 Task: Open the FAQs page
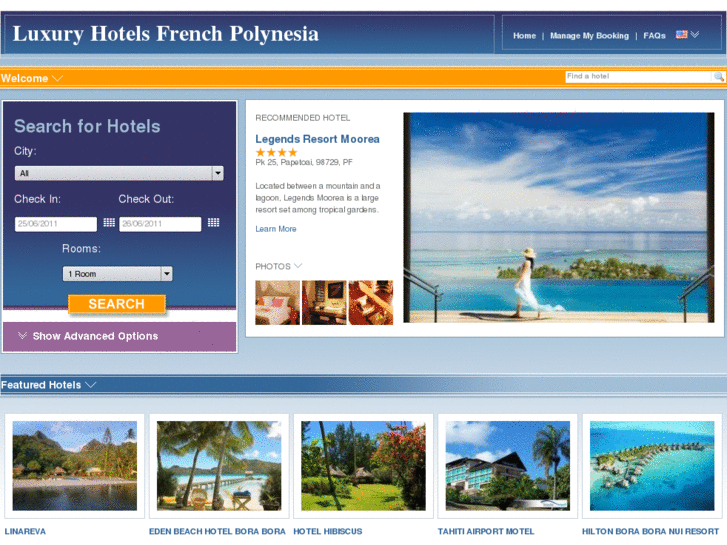(x=654, y=36)
